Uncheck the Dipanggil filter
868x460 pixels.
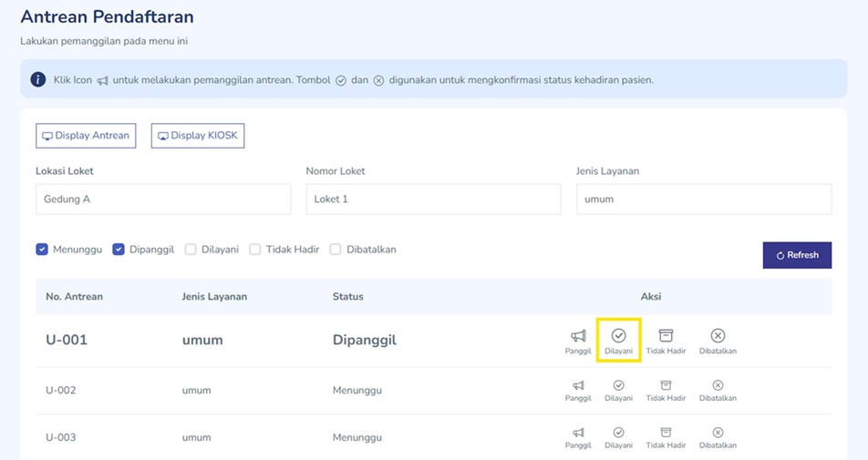[118, 250]
